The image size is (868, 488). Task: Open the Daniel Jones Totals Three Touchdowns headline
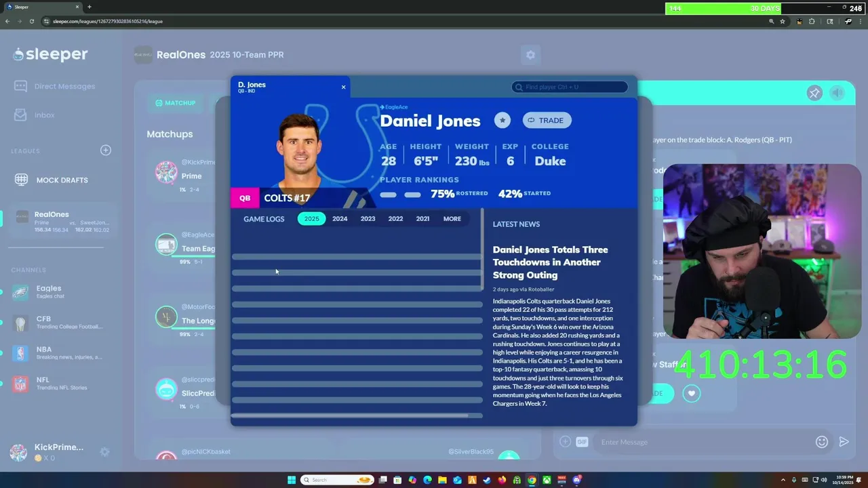550,262
